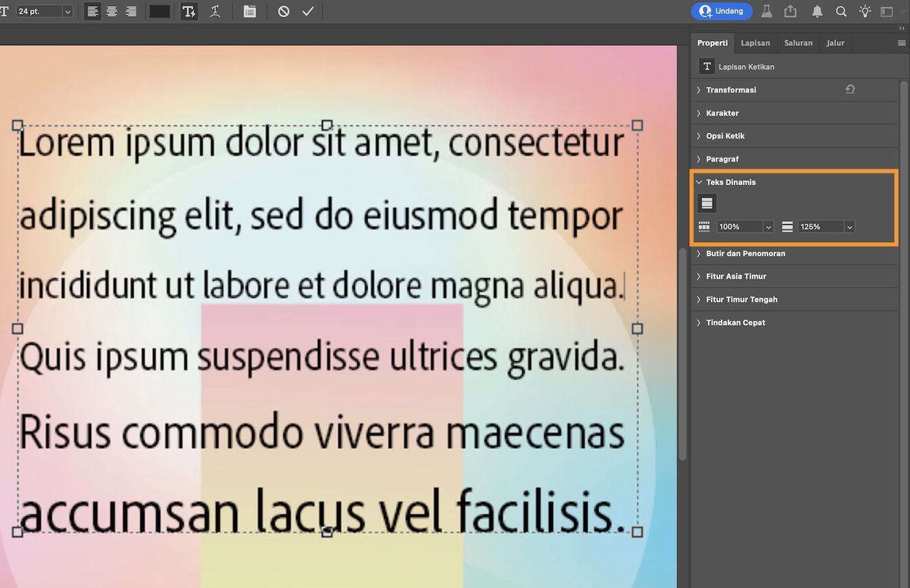The width and height of the screenshot is (910, 588).
Task: Place cursor in the word "Lorem"
Action: pos(66,143)
